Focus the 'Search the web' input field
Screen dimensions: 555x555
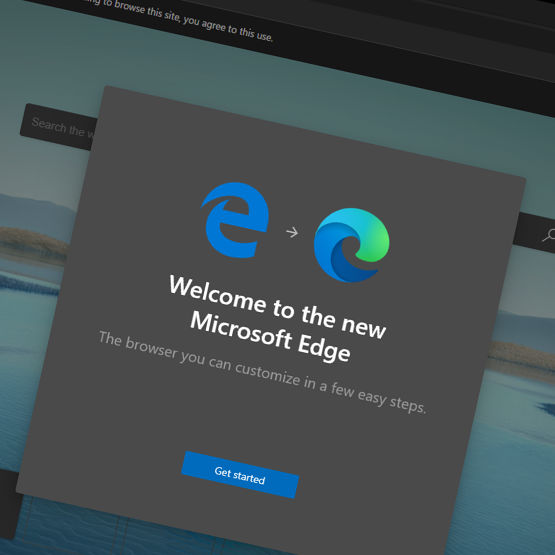click(x=58, y=127)
